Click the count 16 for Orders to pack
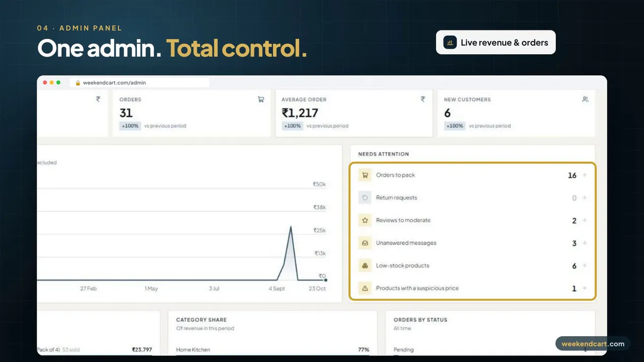This screenshot has width=644, height=362. tap(572, 175)
